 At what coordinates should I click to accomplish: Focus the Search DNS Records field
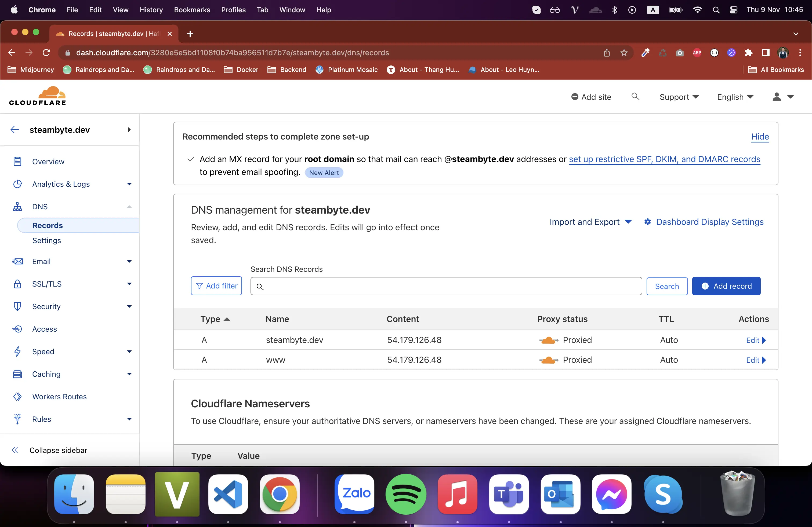tap(446, 286)
